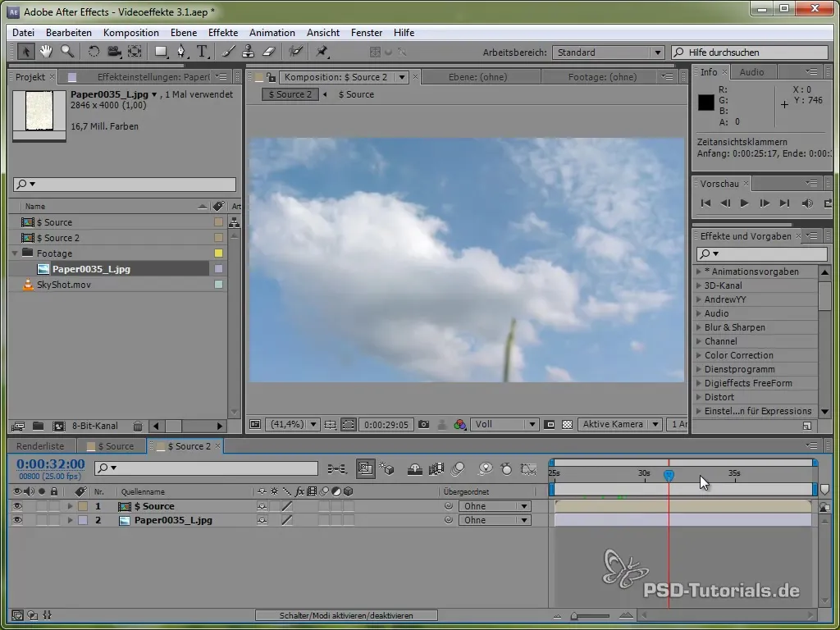Create a new composition from the Project panel
Image resolution: width=840 pixels, height=630 pixels.
pyautogui.click(x=58, y=427)
